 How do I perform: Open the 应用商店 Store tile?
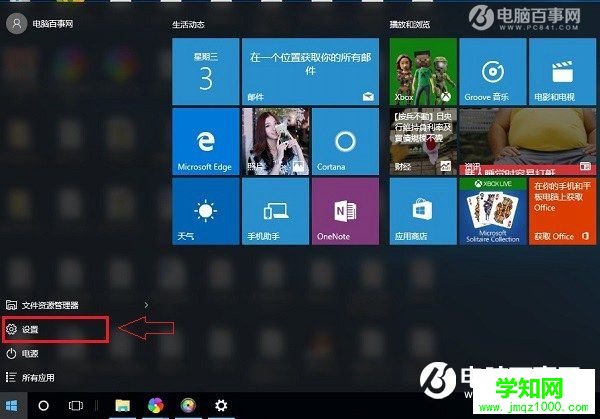(x=423, y=211)
